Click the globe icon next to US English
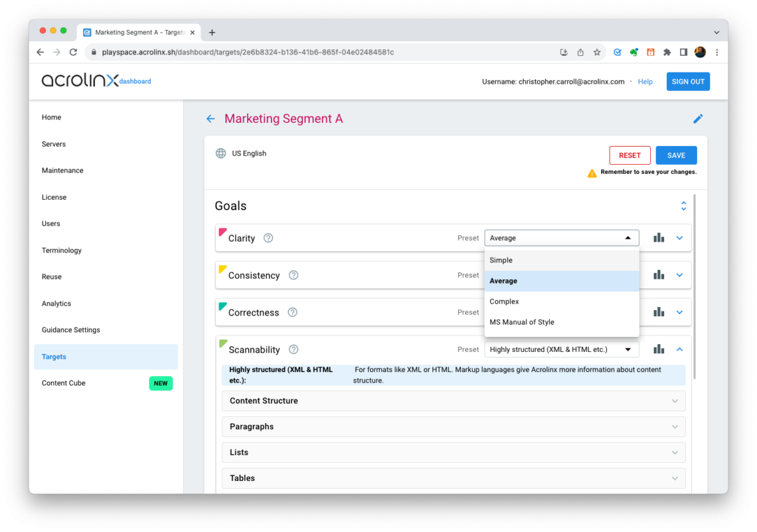Screen dimensions: 757x532 220,153
